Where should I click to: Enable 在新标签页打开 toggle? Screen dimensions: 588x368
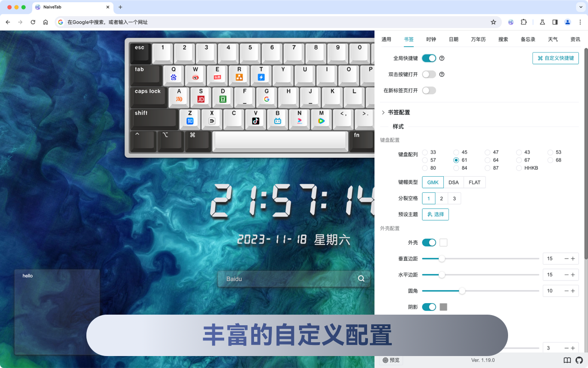tap(429, 90)
